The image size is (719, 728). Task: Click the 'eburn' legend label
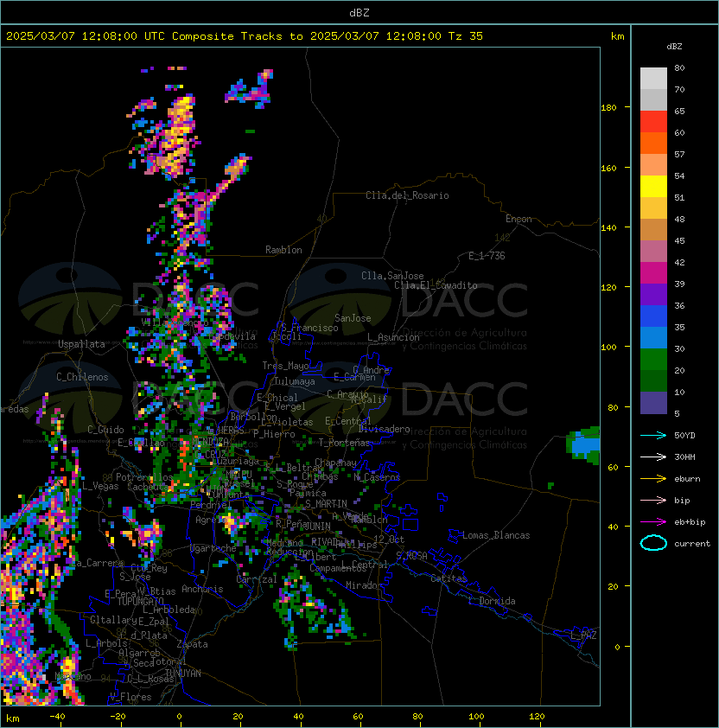pyautogui.click(x=687, y=479)
